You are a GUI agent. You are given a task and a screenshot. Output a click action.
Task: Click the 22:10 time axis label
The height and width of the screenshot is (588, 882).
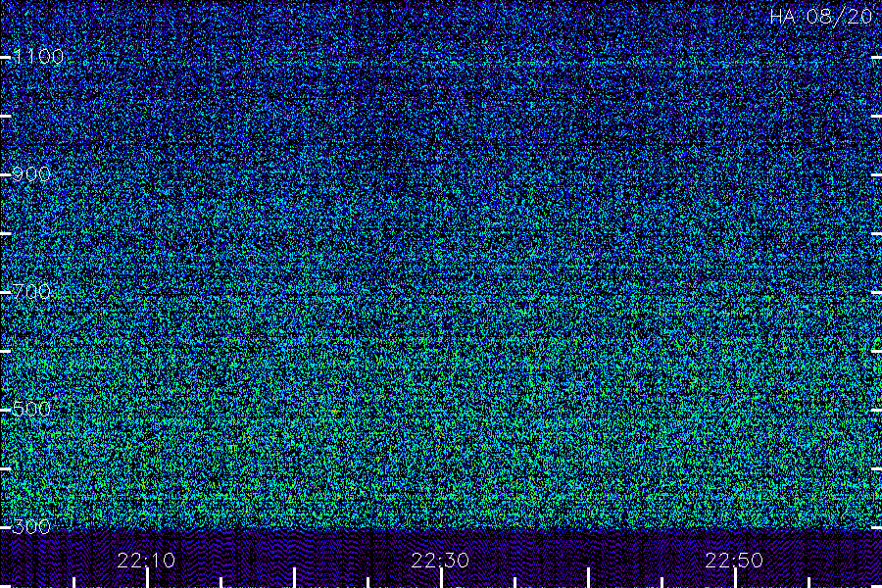(146, 561)
